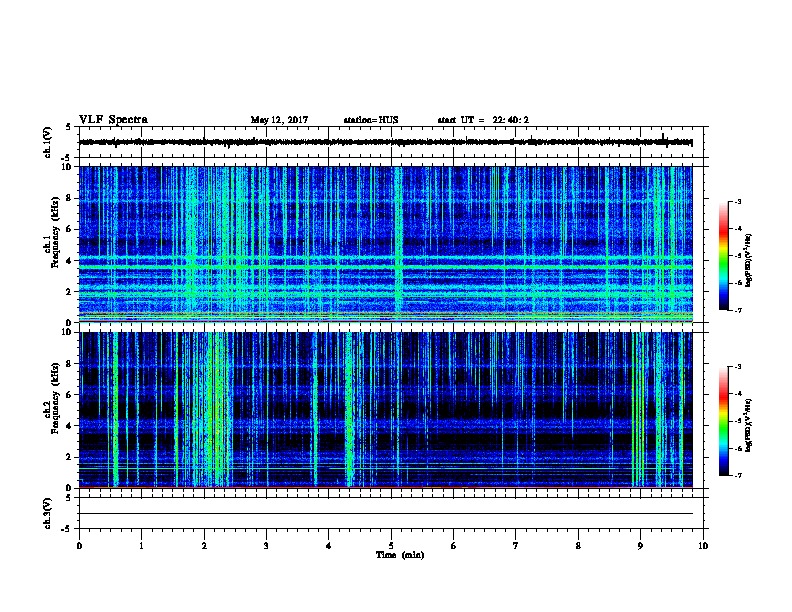Click the ch.3(V) axis label
Image resolution: width=792 pixels, height=612 pixels.
click(48, 513)
